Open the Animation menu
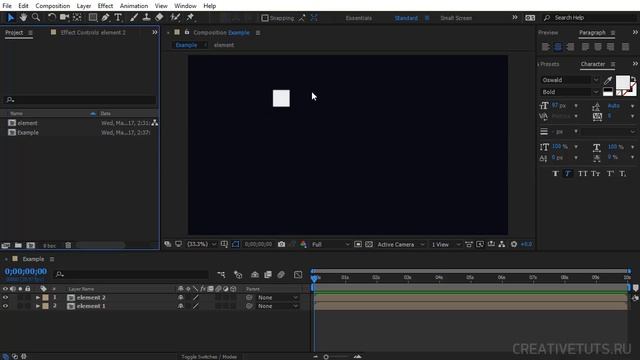 click(x=134, y=6)
